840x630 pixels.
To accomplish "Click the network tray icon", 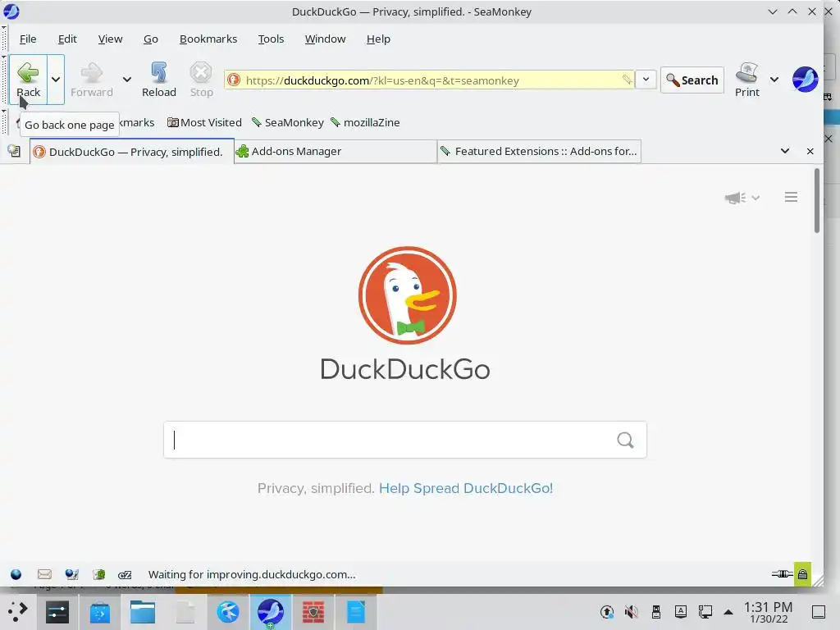I will tap(705, 612).
